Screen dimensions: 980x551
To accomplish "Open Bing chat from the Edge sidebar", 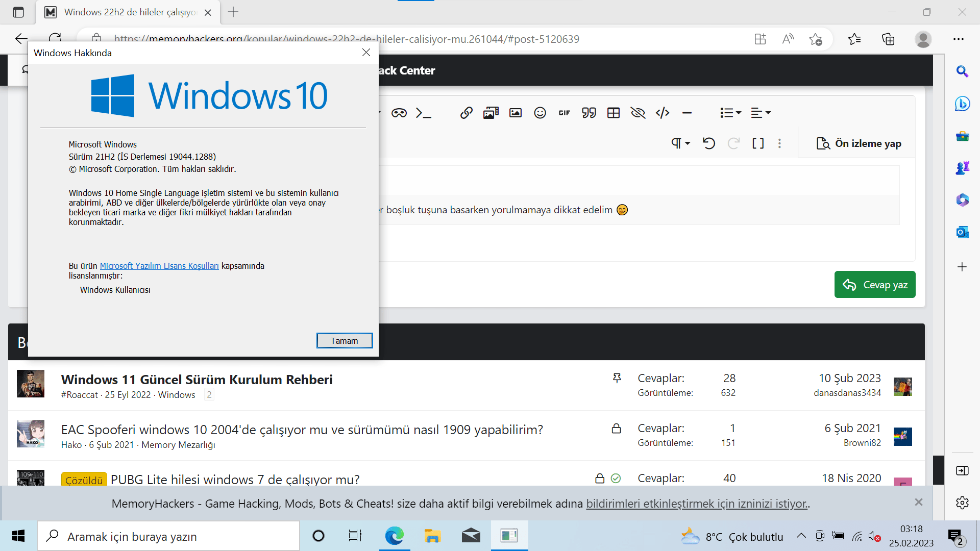I will click(x=962, y=104).
